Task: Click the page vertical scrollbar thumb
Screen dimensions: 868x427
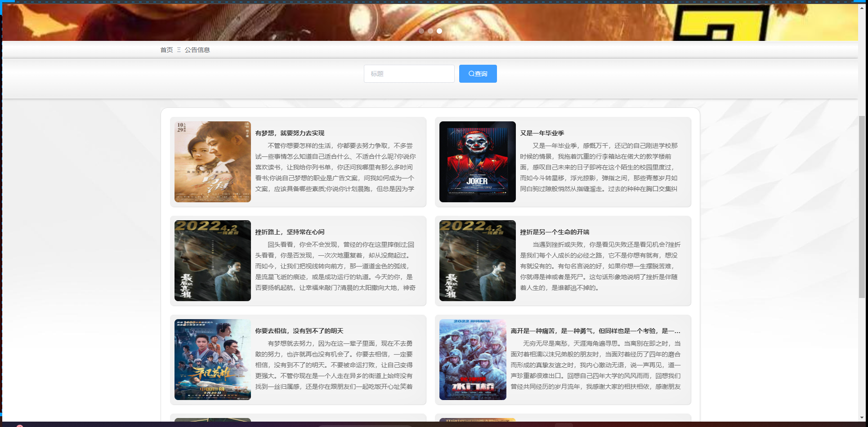Action: point(862,207)
